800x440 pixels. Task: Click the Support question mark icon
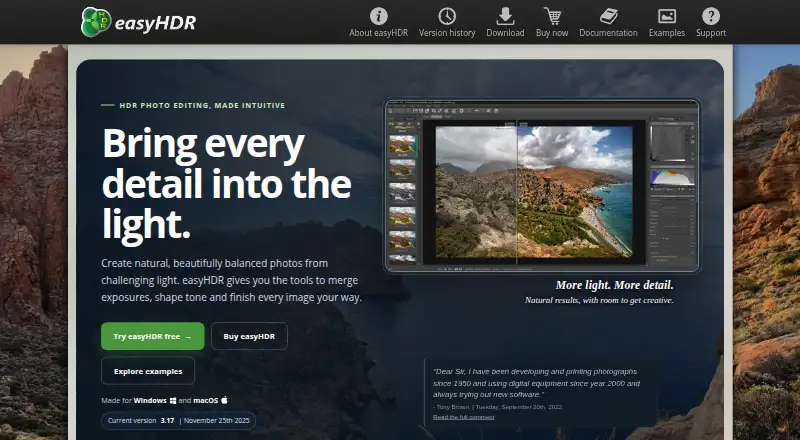[x=711, y=16]
